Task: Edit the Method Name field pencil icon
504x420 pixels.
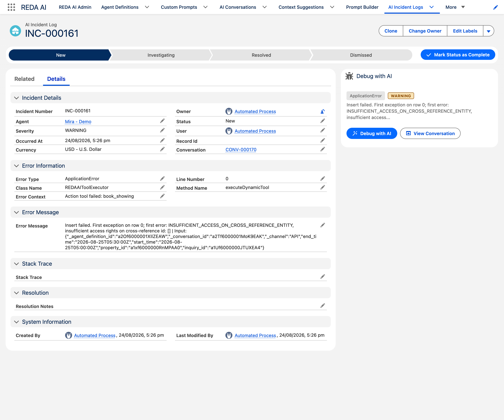Action: (323, 187)
